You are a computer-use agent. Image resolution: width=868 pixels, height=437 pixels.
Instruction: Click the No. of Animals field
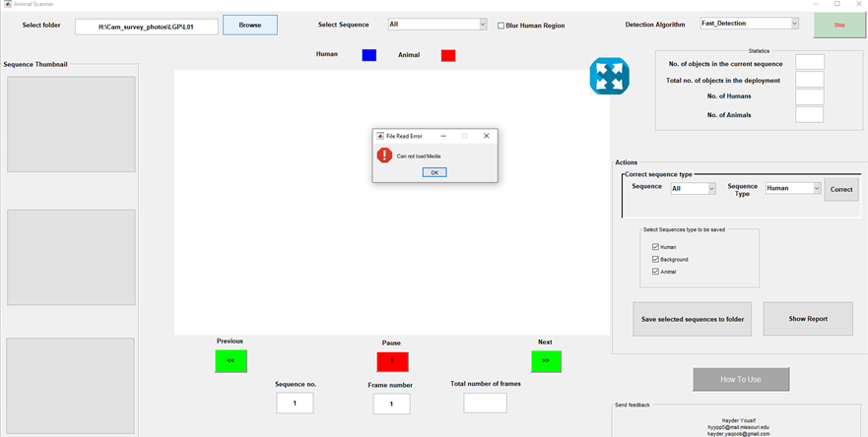point(809,114)
